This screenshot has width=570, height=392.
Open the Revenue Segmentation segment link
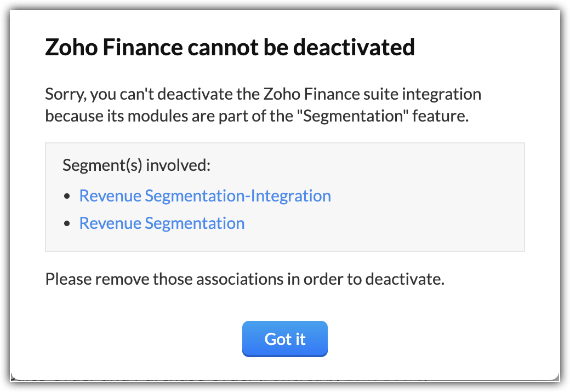pos(162,223)
